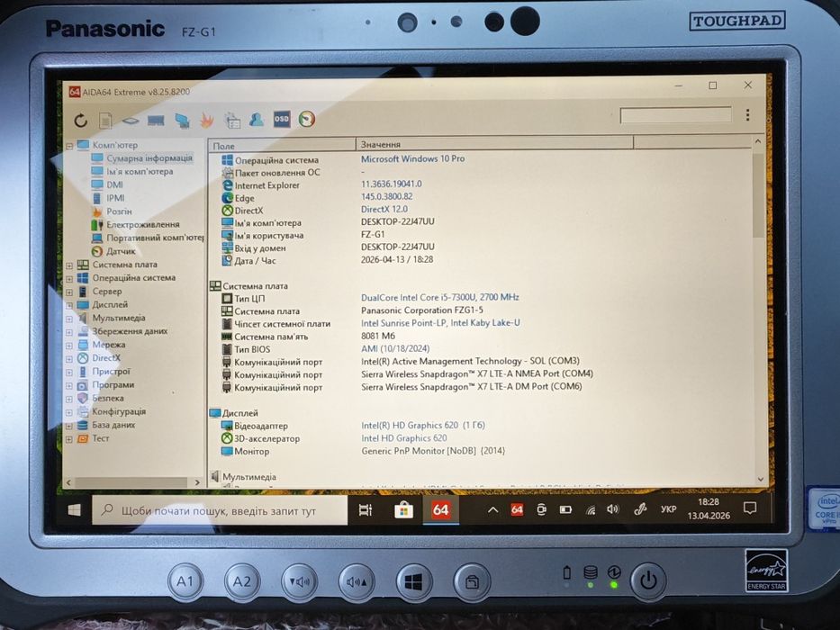Select Розгін tree item
This screenshot has height=630, width=840.
pyautogui.click(x=119, y=211)
